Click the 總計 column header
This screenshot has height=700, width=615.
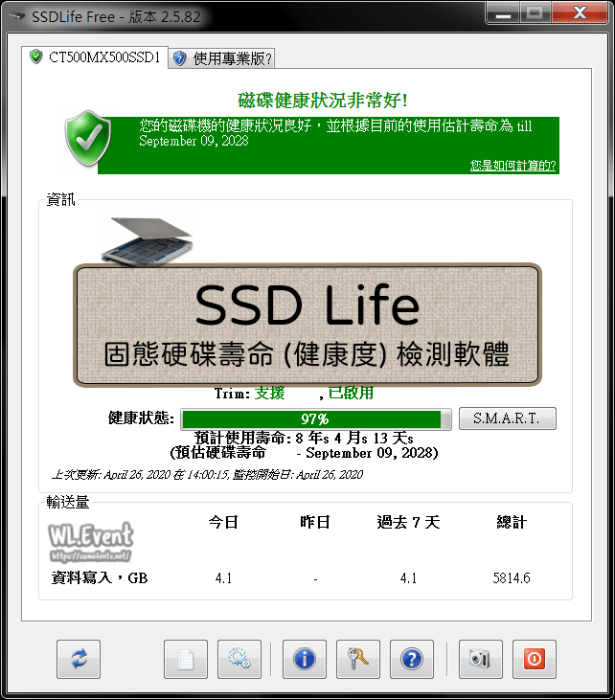(512, 522)
